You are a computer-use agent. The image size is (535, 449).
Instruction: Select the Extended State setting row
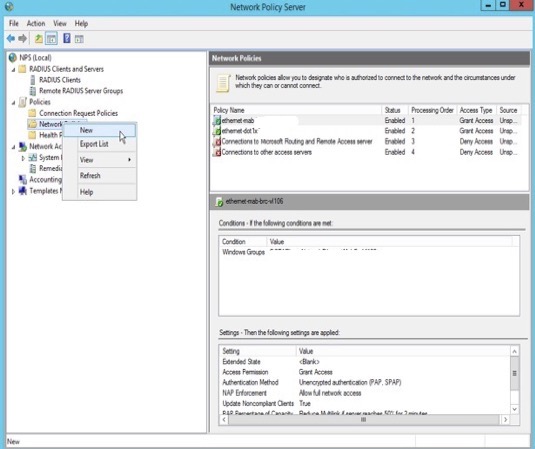(x=364, y=362)
